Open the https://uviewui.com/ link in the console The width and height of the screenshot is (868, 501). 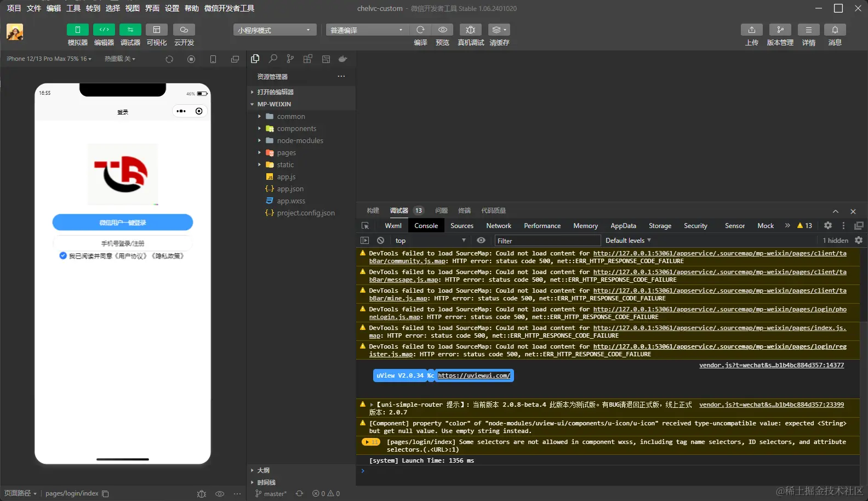coord(474,375)
